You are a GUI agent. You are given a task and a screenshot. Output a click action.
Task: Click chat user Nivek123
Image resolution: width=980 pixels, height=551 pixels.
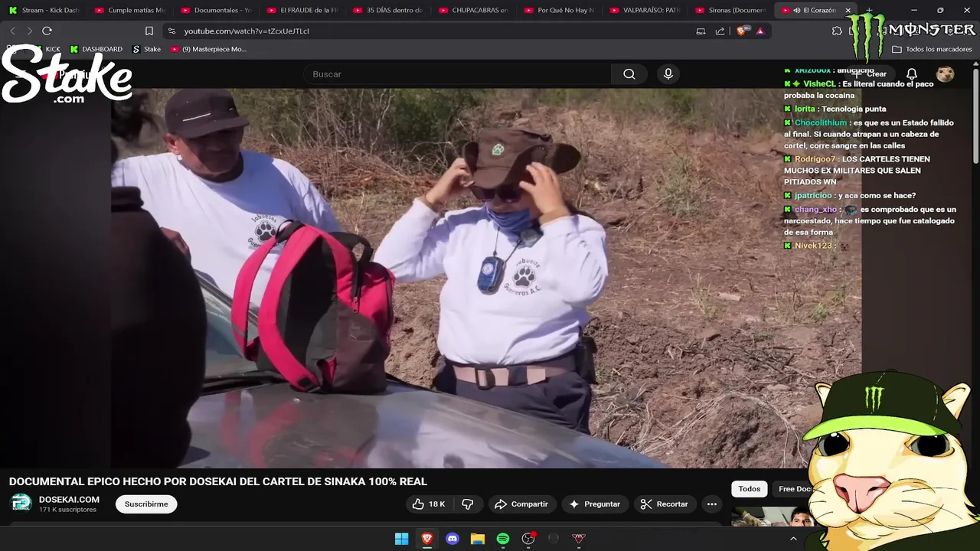(813, 246)
